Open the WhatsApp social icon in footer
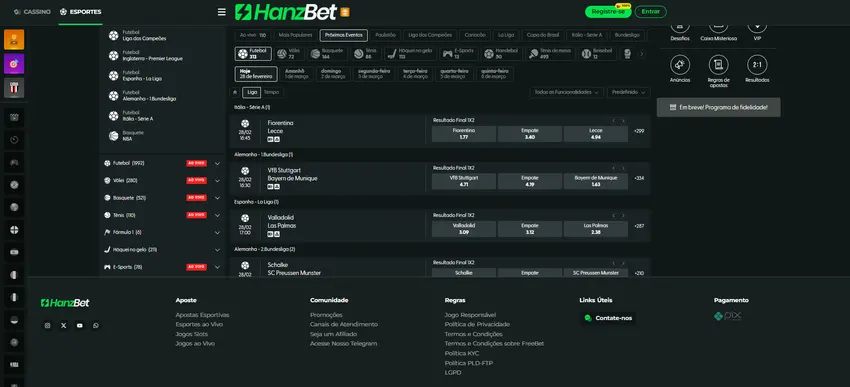This screenshot has width=850, height=387. tap(96, 326)
